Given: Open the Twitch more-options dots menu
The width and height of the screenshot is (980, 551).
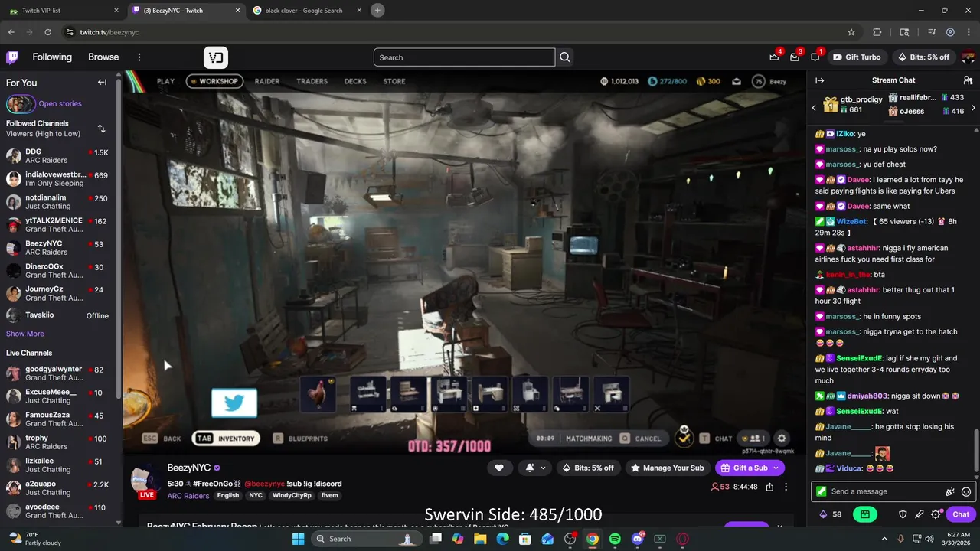Looking at the screenshot, I should pos(139,57).
